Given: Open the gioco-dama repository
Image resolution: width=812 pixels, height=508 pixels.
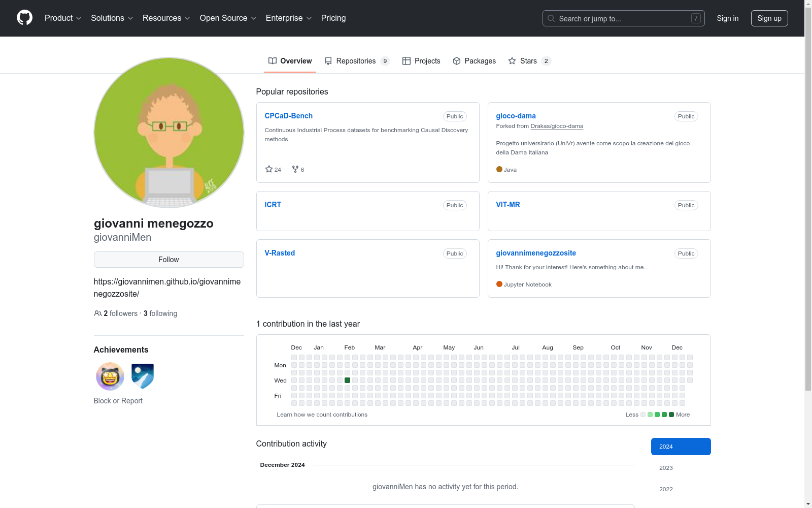Looking at the screenshot, I should point(516,116).
